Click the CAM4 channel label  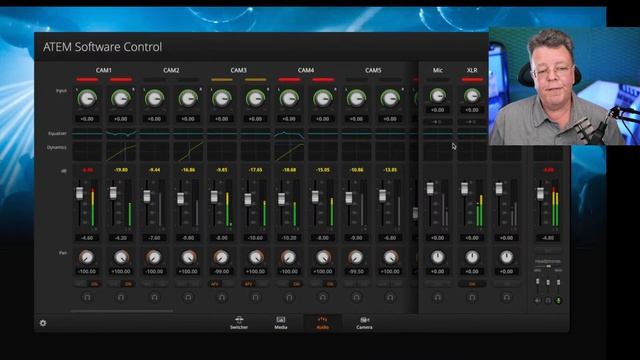[x=306, y=70]
